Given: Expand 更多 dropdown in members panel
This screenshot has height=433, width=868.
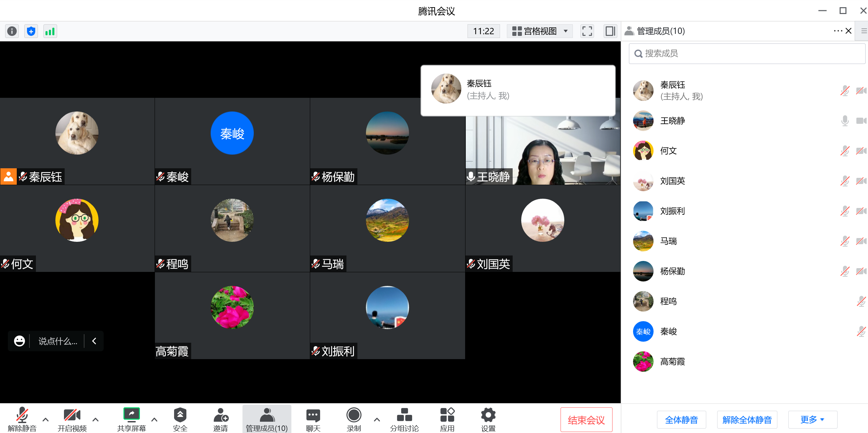Looking at the screenshot, I should pyautogui.click(x=813, y=419).
